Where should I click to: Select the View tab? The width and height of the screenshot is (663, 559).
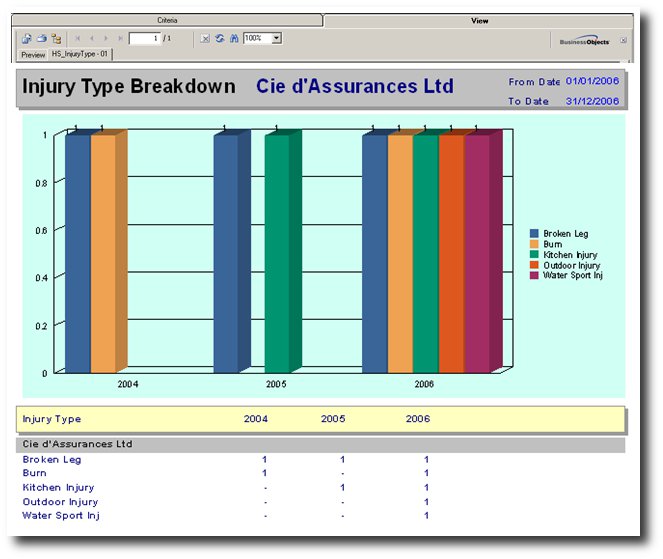coord(479,20)
